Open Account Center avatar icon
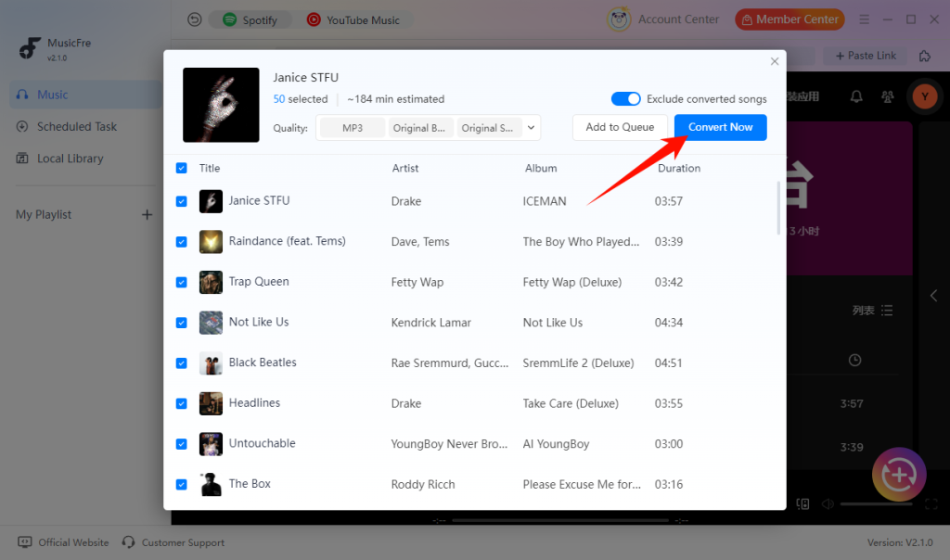Screen dimensions: 950x560 tap(619, 19)
